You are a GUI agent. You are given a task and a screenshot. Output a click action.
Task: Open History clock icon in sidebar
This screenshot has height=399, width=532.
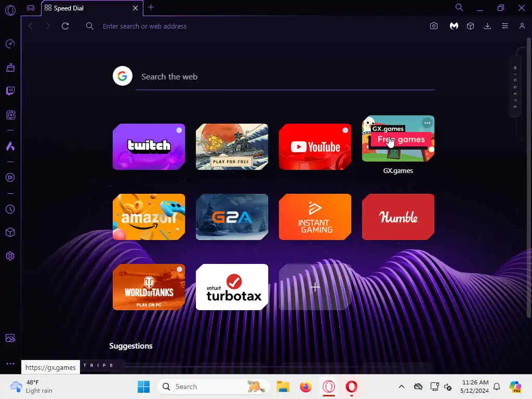coord(10,209)
